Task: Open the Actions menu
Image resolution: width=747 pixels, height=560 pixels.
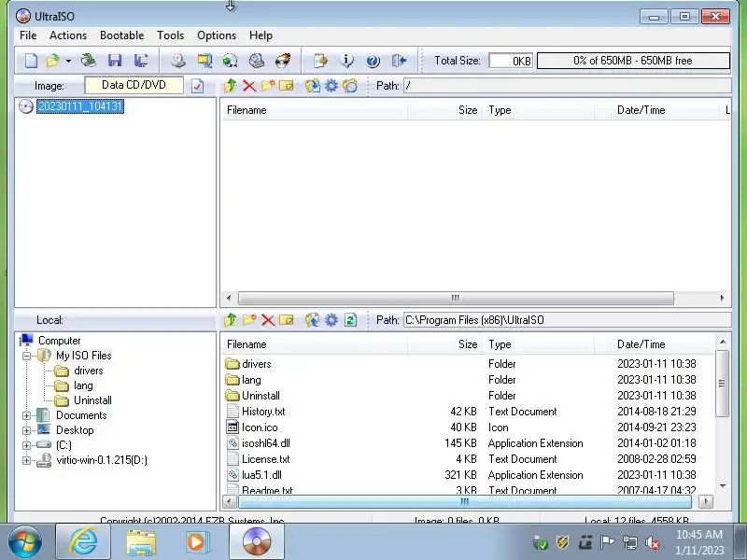Action: (68, 35)
